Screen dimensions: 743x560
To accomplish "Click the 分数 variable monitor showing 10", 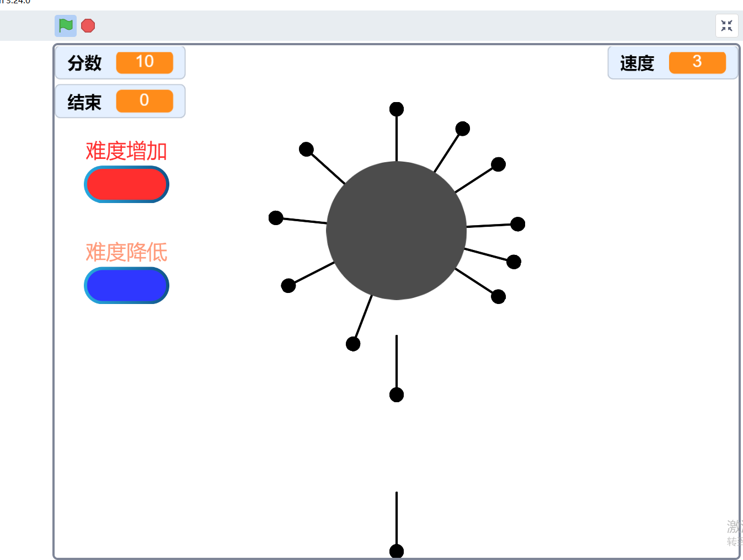I will tap(120, 62).
